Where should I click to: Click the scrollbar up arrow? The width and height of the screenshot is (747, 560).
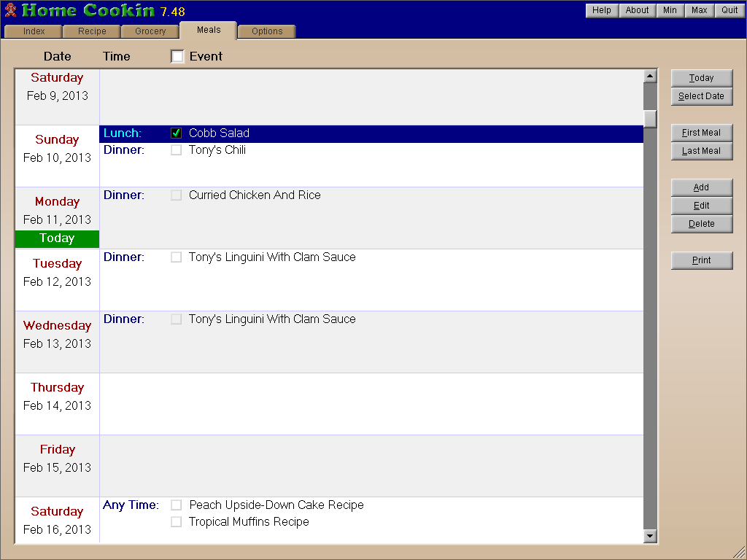(650, 76)
